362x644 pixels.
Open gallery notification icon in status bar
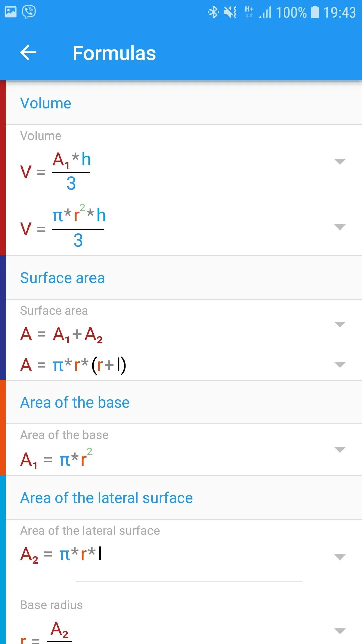[11, 12]
